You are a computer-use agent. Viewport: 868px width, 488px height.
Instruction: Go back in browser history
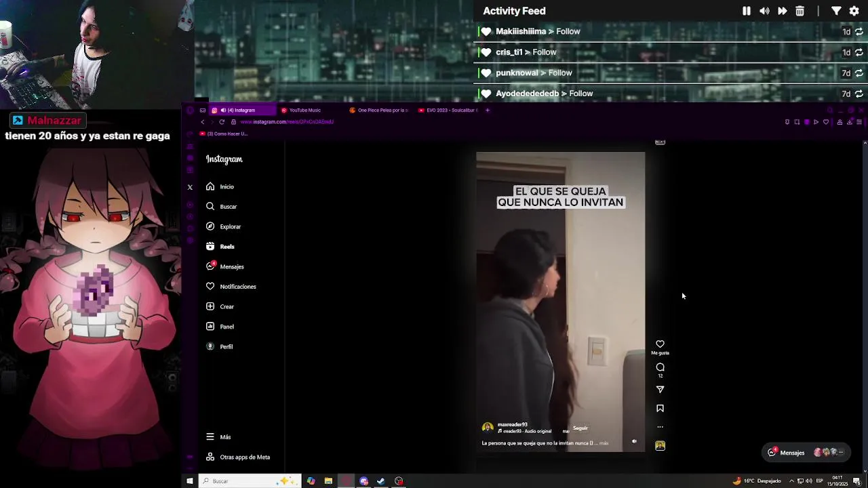(x=202, y=122)
